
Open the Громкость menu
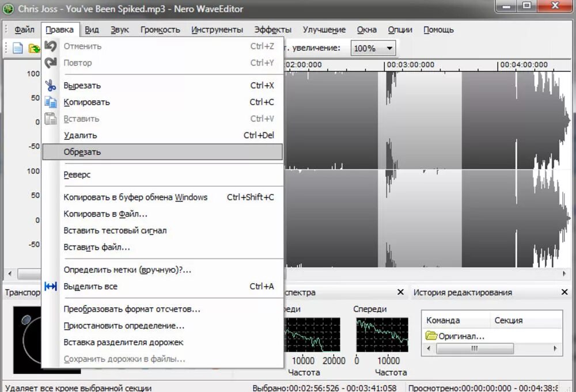(160, 30)
